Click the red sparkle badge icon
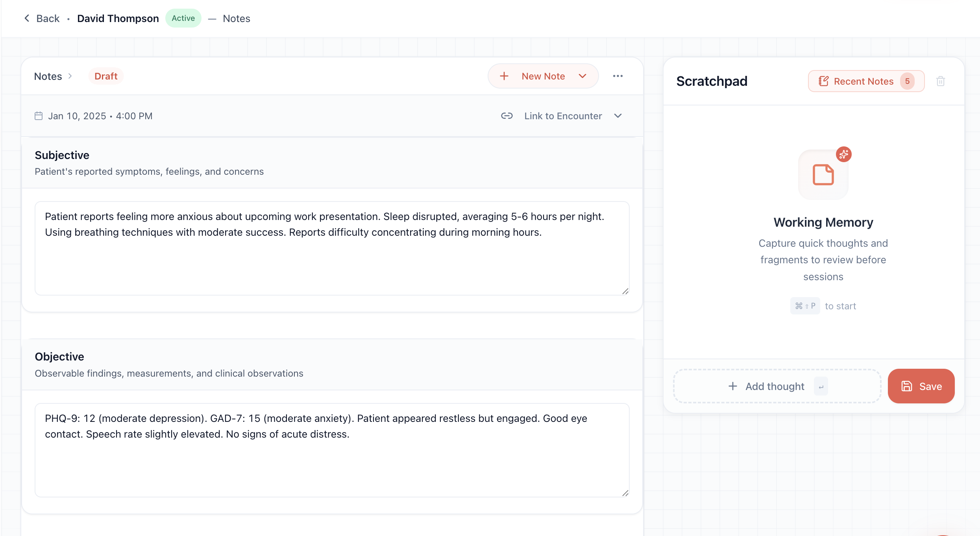 pyautogui.click(x=843, y=154)
